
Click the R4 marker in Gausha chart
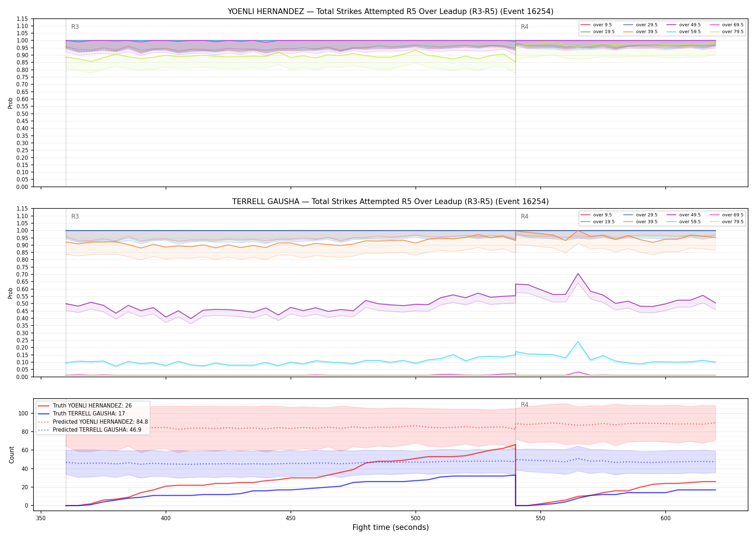(525, 216)
